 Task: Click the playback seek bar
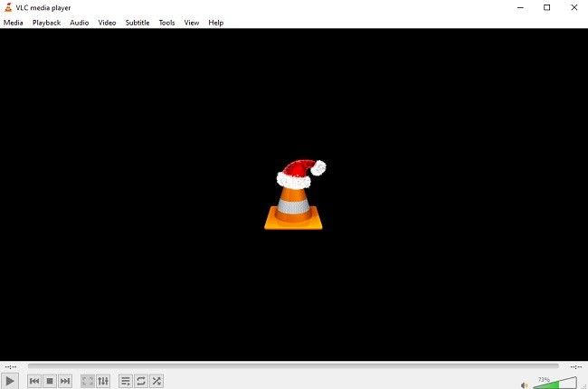coord(293,365)
